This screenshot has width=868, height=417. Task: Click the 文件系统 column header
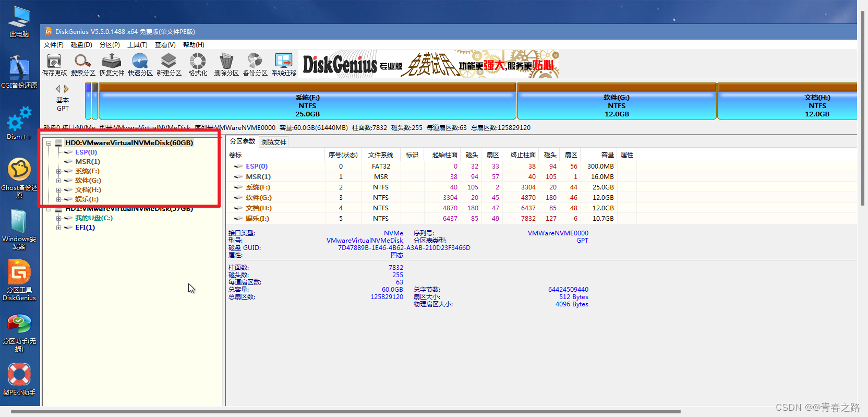(x=381, y=155)
